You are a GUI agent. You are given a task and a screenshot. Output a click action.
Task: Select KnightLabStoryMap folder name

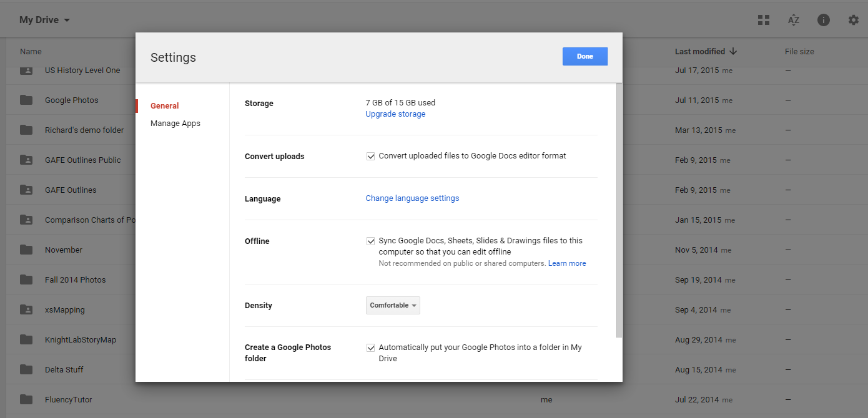(81, 340)
